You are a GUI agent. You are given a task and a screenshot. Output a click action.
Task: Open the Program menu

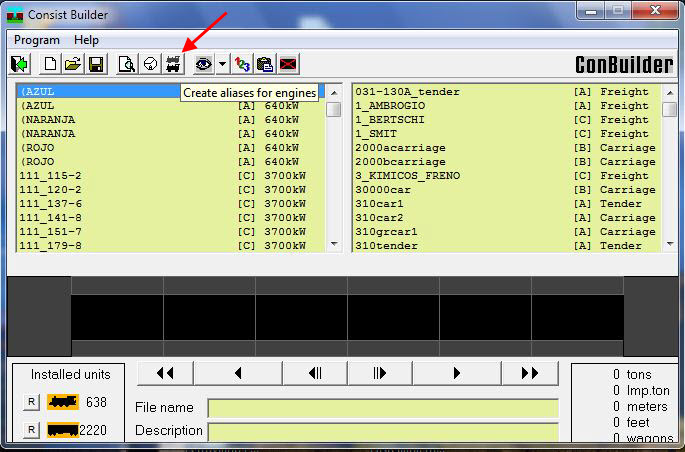coord(37,40)
